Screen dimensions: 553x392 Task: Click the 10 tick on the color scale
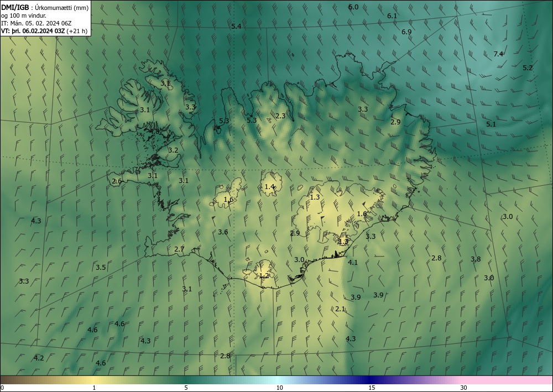279,388
